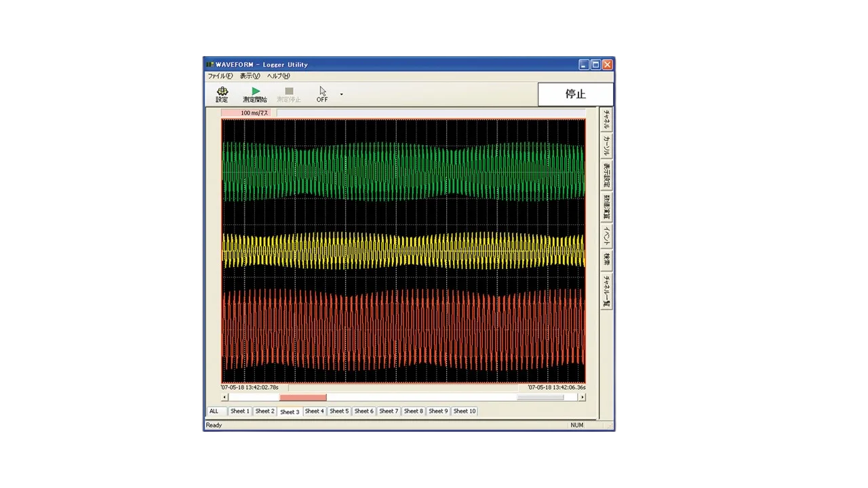Image resolution: width=868 pixels, height=488 pixels.
Task: Click the WAVEFORM title bar app icon
Action: pos(210,64)
